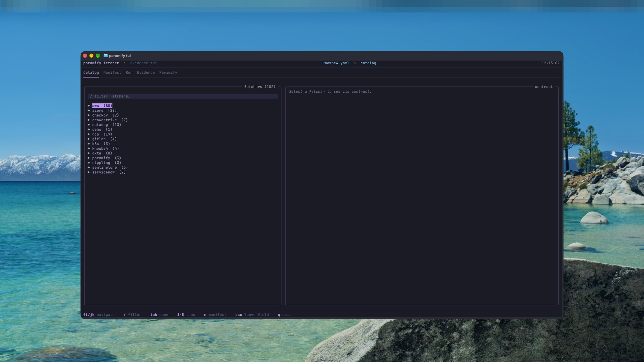Viewport: 644px width, 362px height.
Task: Click the 'fetchers (182)' panel title
Action: pos(260,87)
